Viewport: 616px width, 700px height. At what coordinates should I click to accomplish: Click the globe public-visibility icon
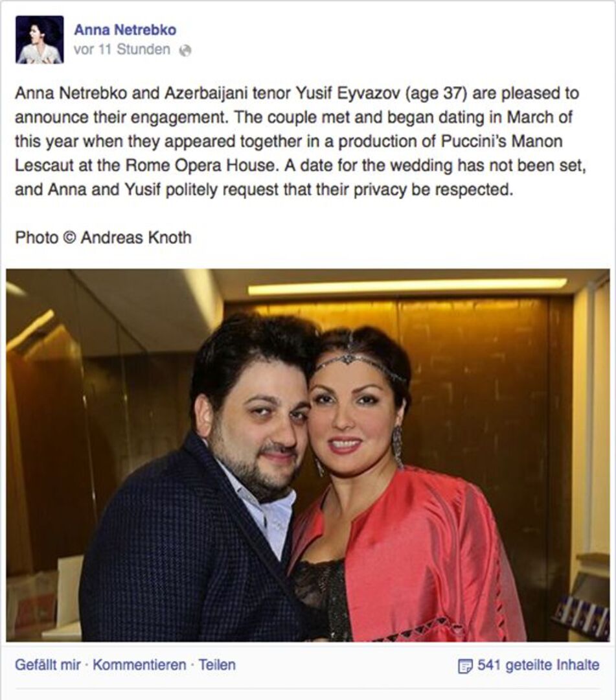click(185, 51)
